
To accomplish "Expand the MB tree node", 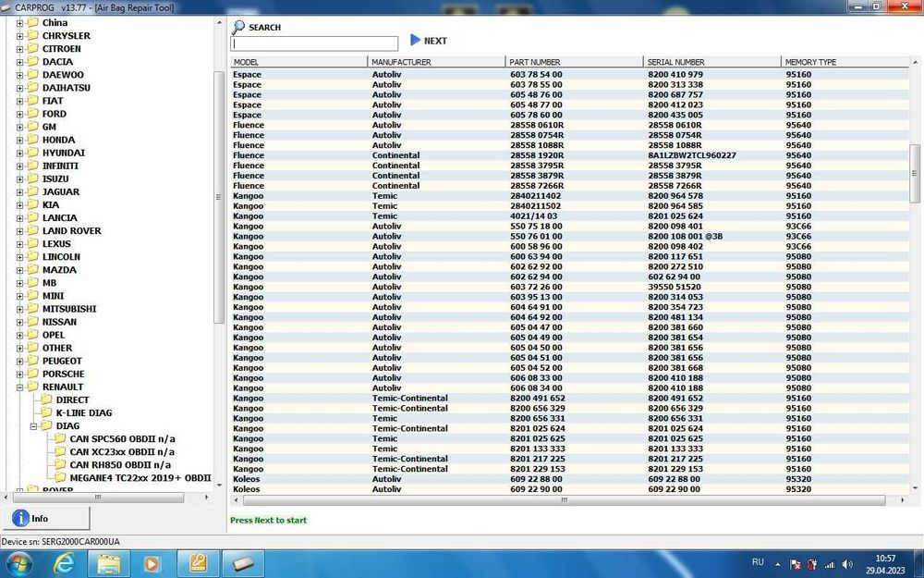I will click(19, 283).
